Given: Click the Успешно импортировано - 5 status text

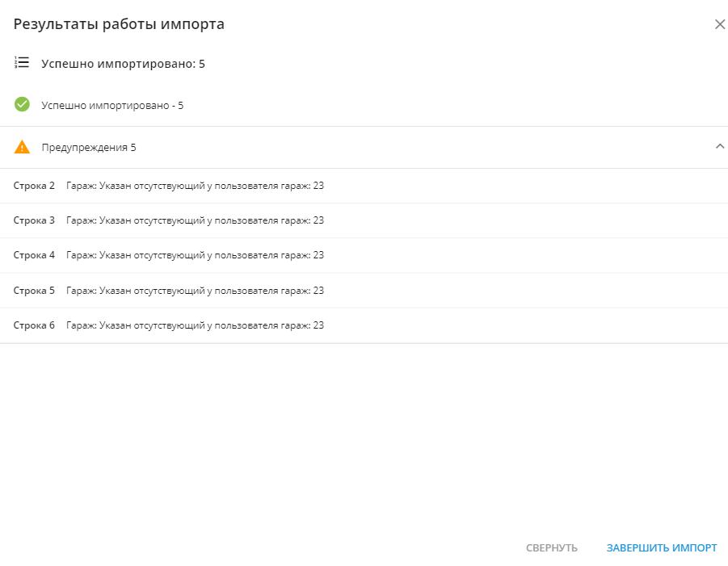Looking at the screenshot, I should [x=112, y=106].
